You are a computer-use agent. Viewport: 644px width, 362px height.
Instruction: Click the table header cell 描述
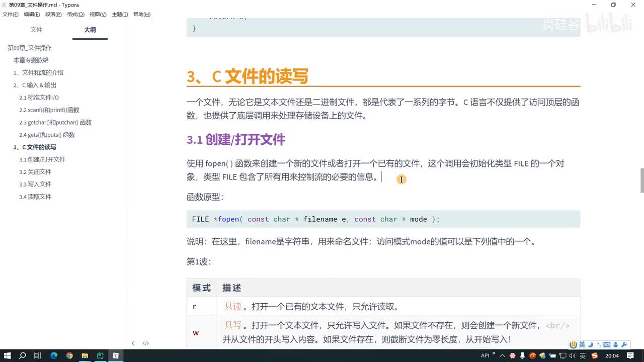(398, 288)
